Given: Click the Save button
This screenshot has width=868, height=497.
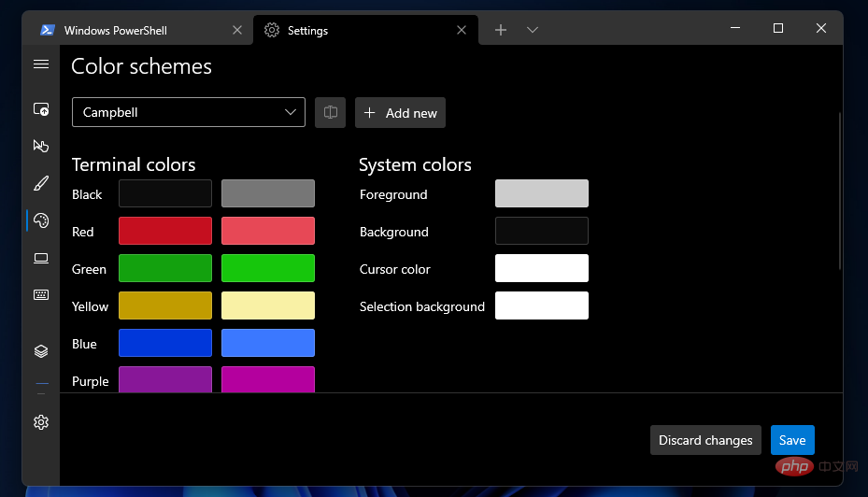Looking at the screenshot, I should point(792,440).
